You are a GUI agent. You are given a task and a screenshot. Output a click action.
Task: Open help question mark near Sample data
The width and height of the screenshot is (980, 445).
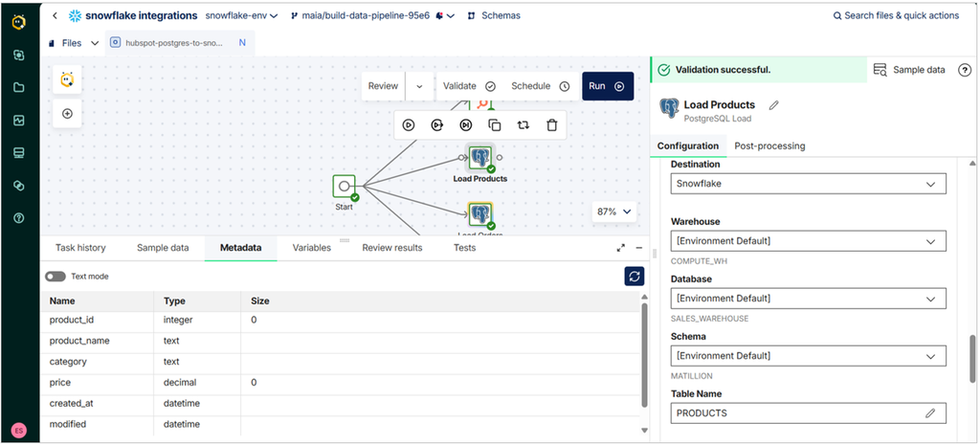click(965, 70)
